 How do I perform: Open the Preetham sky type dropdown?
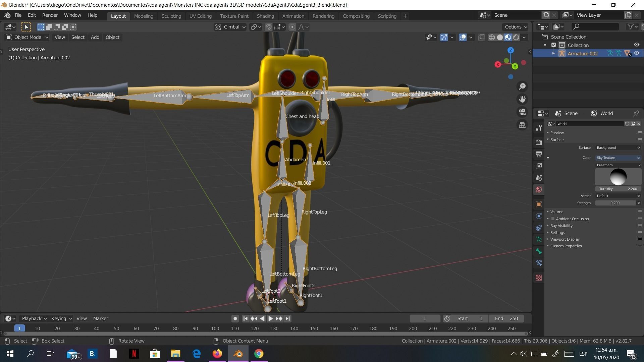[618, 165]
